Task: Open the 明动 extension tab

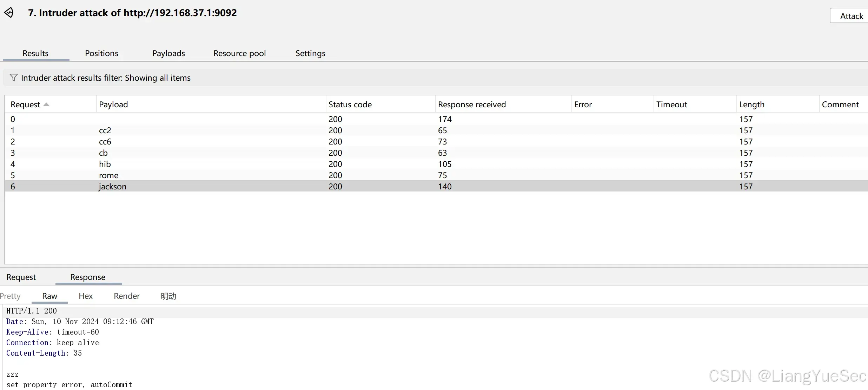Action: click(168, 296)
